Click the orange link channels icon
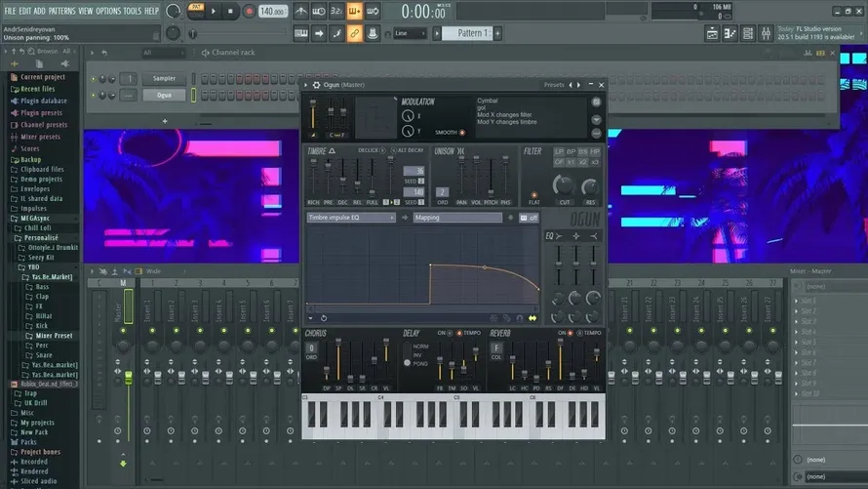 [354, 33]
